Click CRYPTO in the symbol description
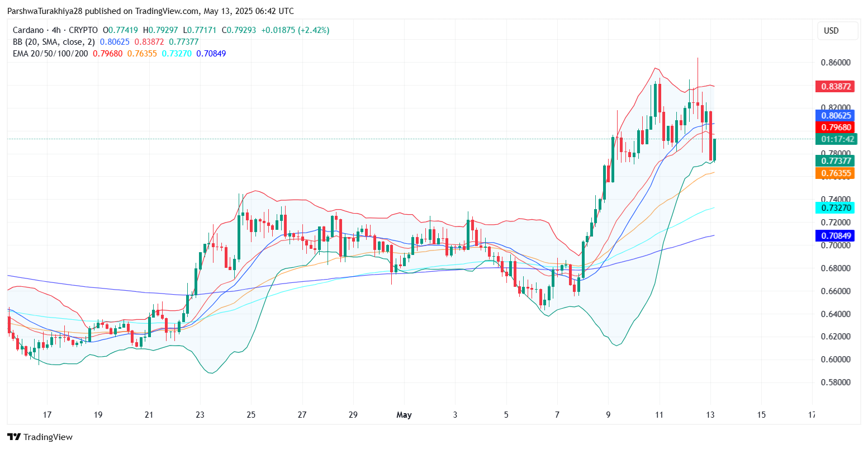Viewport: 868px width, 449px height. point(83,30)
